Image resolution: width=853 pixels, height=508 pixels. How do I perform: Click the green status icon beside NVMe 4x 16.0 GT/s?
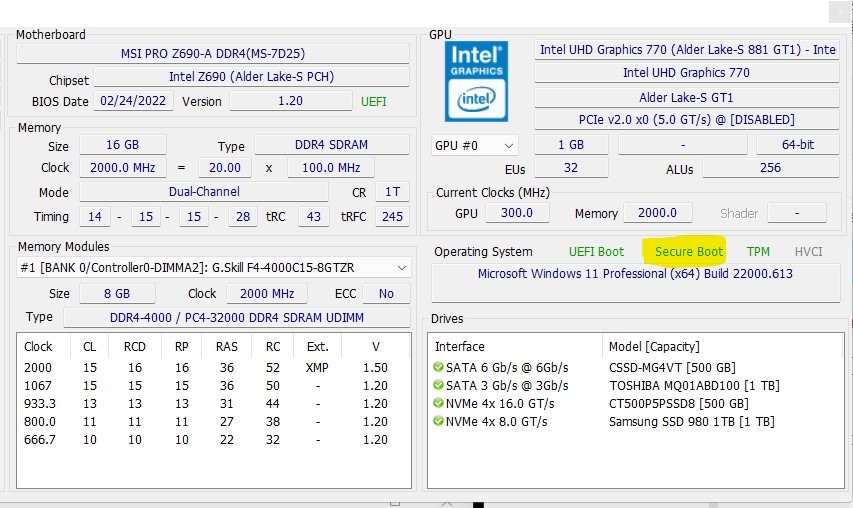(x=438, y=403)
